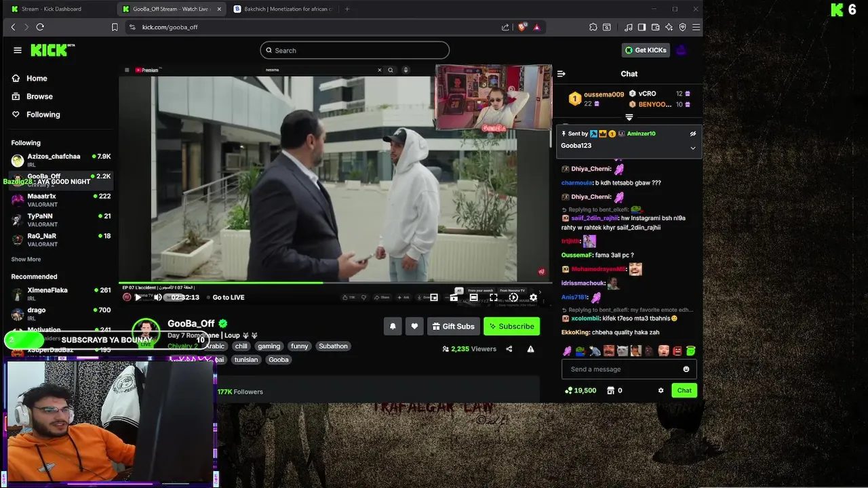868x488 pixels.
Task: Click the playback speed circular icon
Action: pos(513,298)
